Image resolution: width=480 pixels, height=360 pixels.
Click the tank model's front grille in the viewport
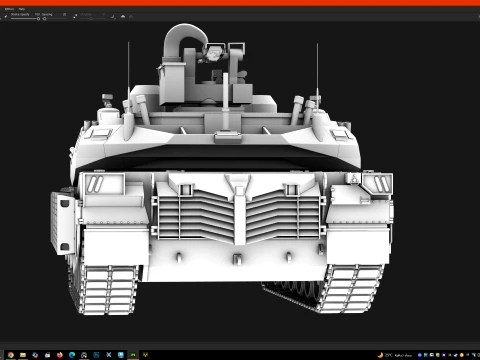tap(239, 215)
